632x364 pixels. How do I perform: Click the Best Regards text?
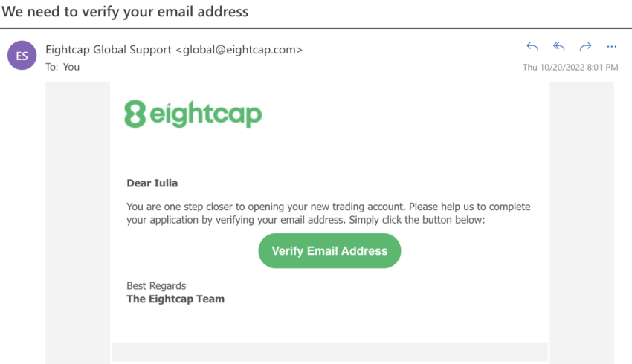156,286
